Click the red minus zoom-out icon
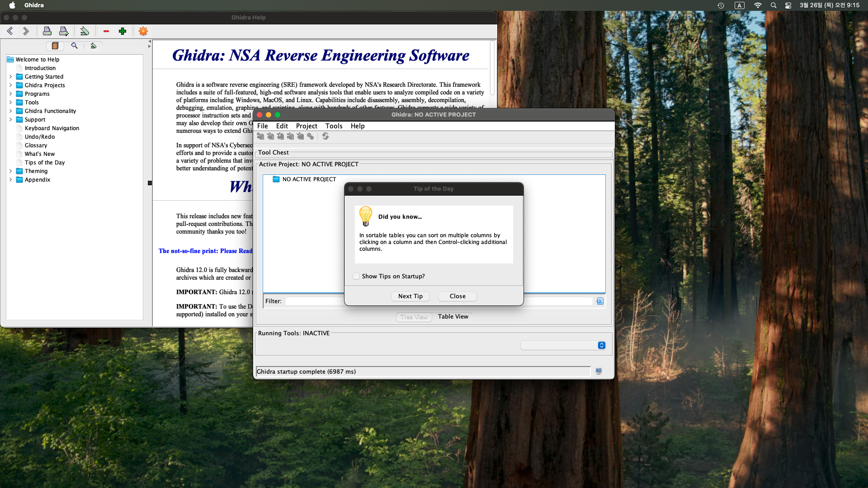This screenshot has width=868, height=488. pos(106,31)
